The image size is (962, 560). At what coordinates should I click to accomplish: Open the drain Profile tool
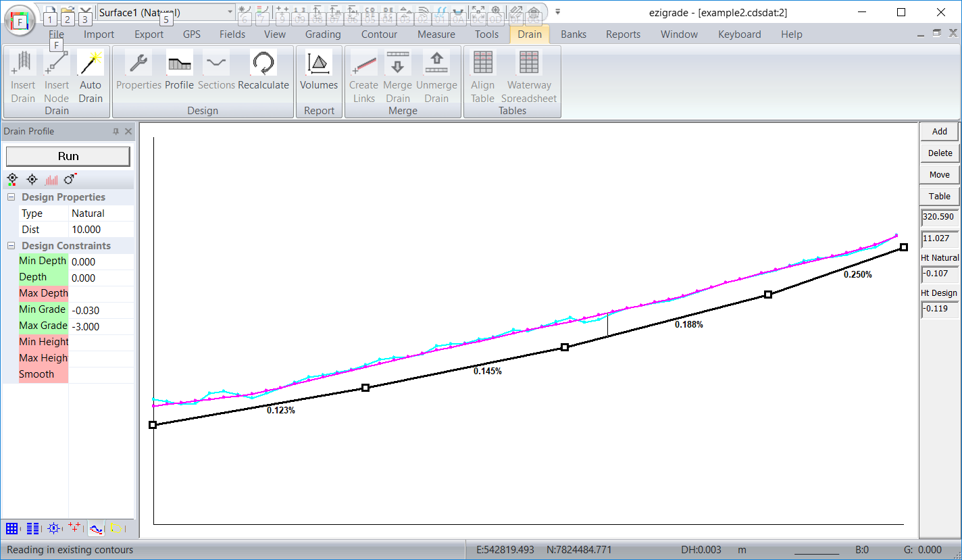coord(179,64)
